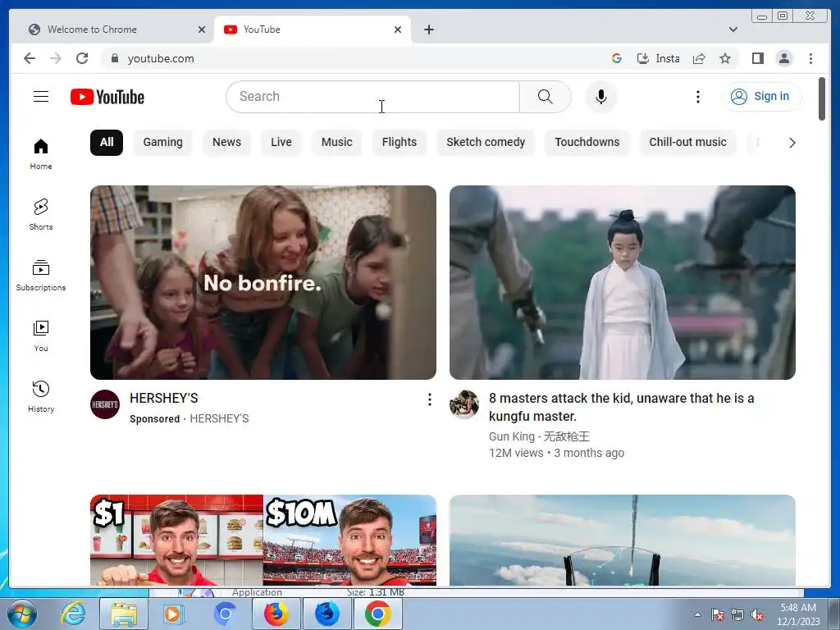Open Chrome's three-dot menu
The width and height of the screenshot is (840, 630).
(x=810, y=58)
